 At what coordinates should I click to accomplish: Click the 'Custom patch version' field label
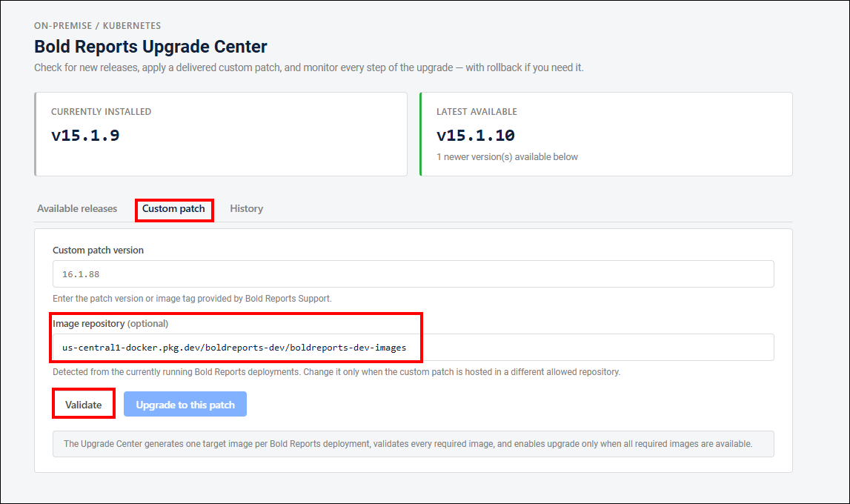98,251
